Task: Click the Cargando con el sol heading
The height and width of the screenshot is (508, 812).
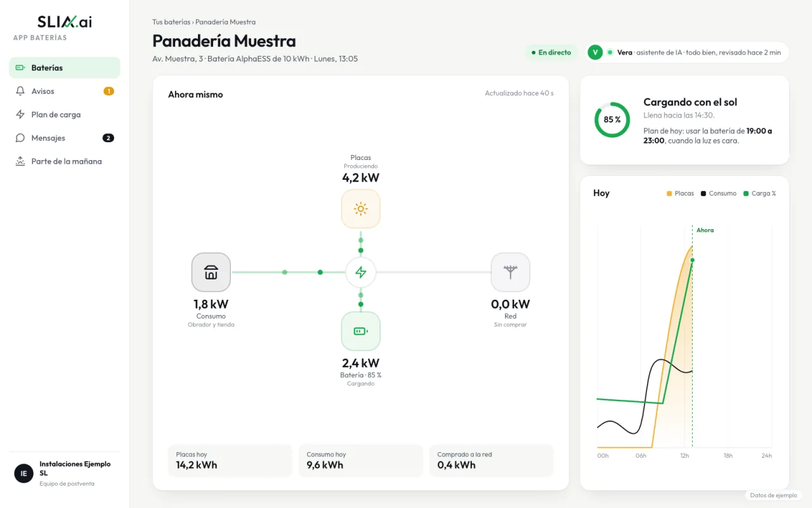Action: pyautogui.click(x=690, y=102)
